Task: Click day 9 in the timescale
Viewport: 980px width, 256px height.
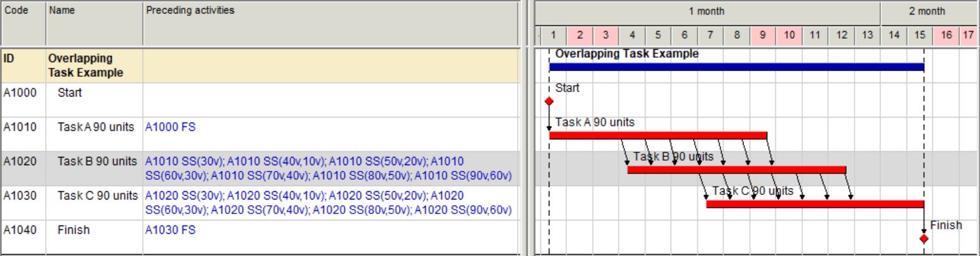Action: tap(762, 36)
